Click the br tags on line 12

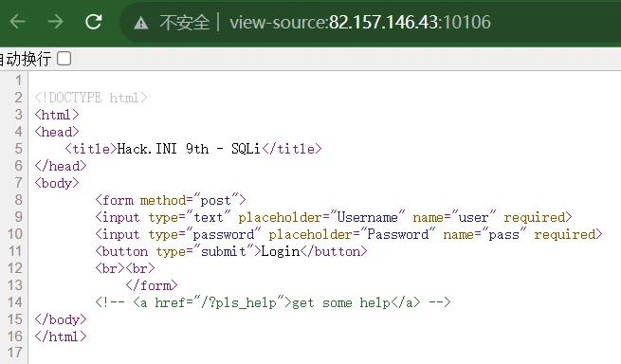coord(125,268)
